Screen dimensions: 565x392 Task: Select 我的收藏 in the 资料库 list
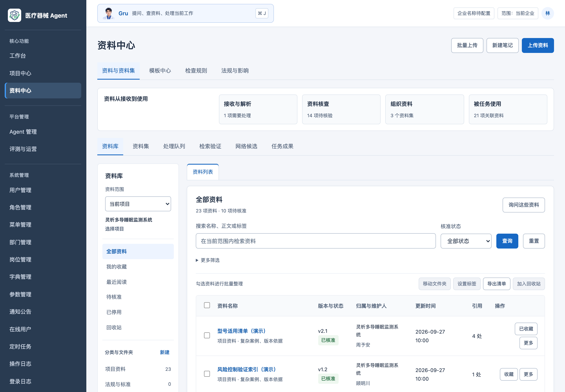pos(138,267)
